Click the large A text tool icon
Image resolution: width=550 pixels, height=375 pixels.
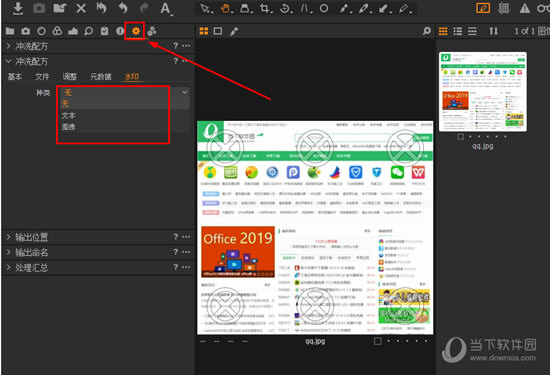(x=166, y=8)
